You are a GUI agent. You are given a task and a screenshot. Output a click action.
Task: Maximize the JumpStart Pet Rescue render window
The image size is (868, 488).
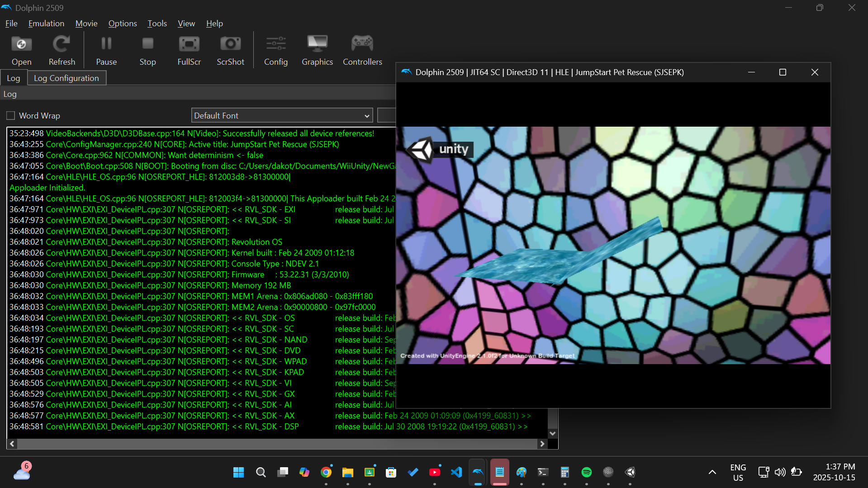tap(783, 72)
